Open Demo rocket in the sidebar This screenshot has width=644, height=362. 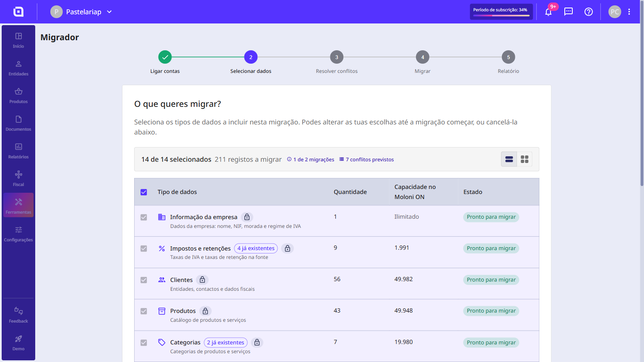(18, 343)
